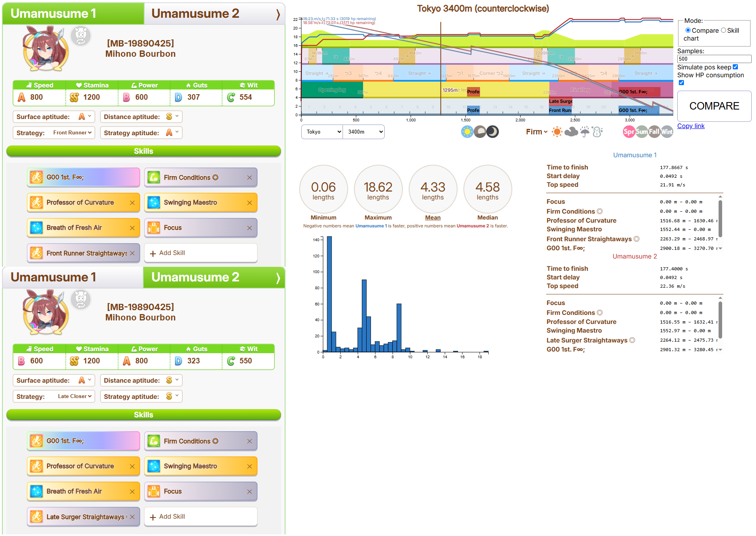This screenshot has height=536, width=756.
Task: Click the 4.33 lengths mean circle
Action: point(433,189)
